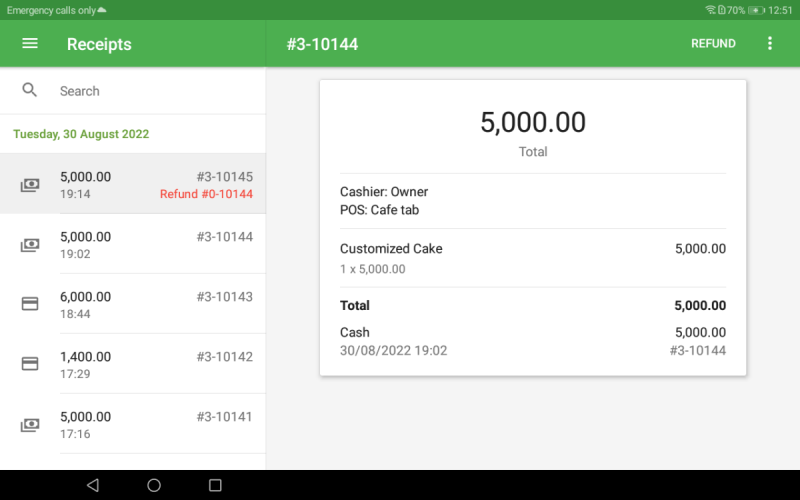Image resolution: width=800 pixels, height=500 pixels.
Task: Click the Receipts title in header
Action: [x=99, y=44]
